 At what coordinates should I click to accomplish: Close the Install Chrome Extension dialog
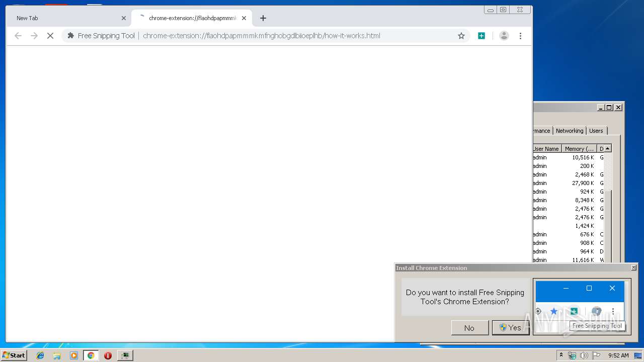click(x=634, y=267)
